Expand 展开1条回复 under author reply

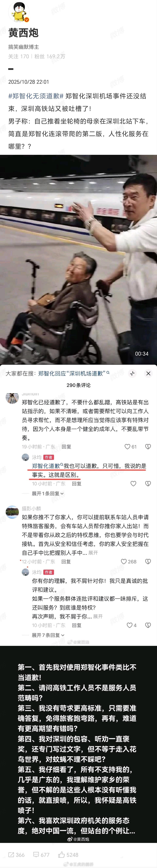point(48,493)
